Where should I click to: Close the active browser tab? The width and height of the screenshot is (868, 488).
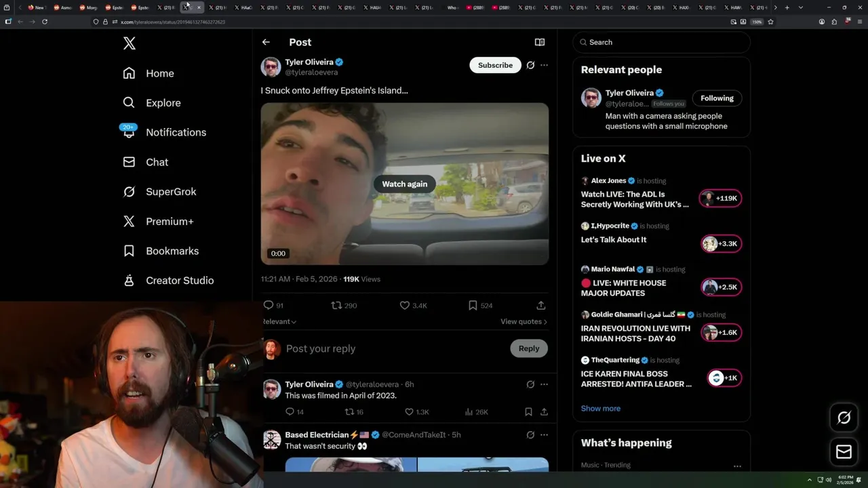point(199,7)
